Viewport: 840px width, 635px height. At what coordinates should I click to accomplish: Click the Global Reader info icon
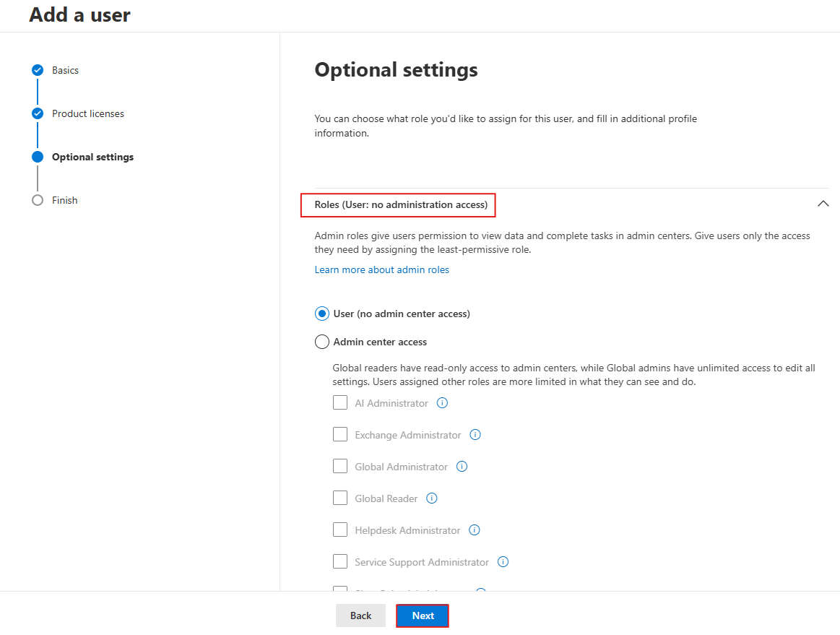tap(432, 498)
